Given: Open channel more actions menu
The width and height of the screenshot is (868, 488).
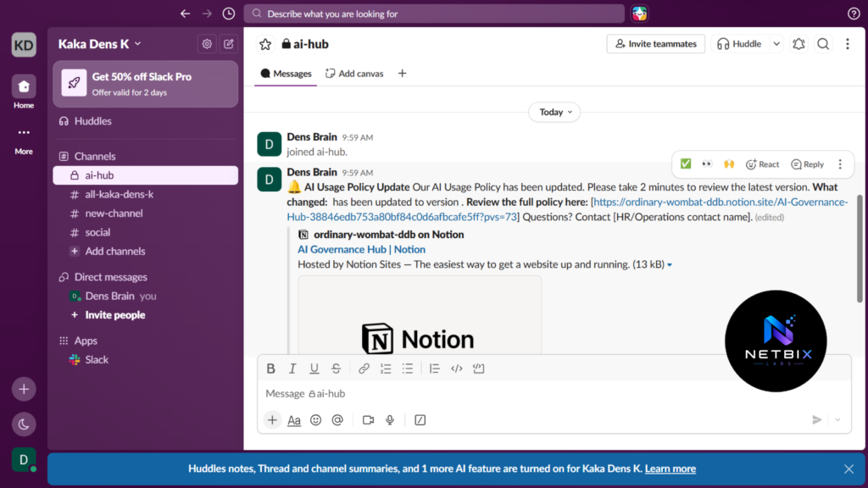Looking at the screenshot, I should click(848, 44).
